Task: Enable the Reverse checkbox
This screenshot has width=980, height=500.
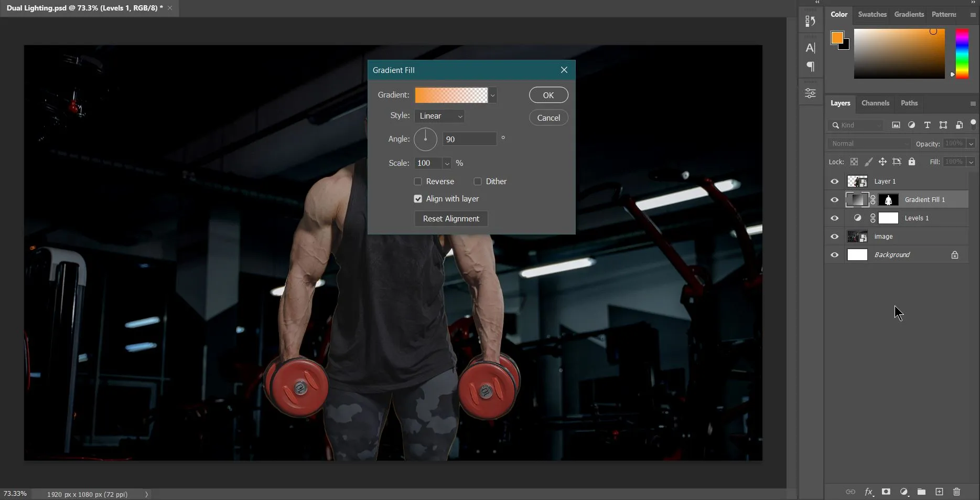Action: coord(418,182)
